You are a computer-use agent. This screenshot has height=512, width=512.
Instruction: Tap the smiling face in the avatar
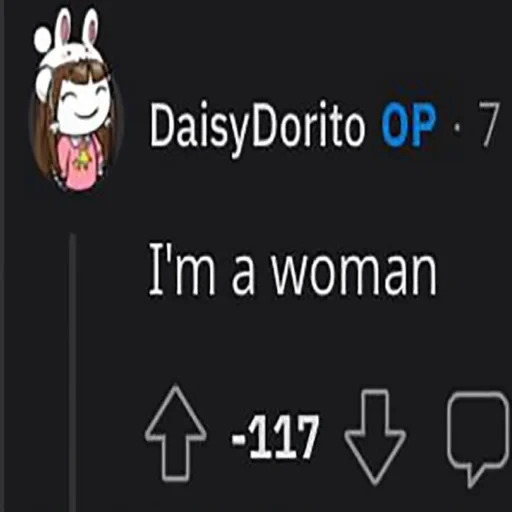83,104
